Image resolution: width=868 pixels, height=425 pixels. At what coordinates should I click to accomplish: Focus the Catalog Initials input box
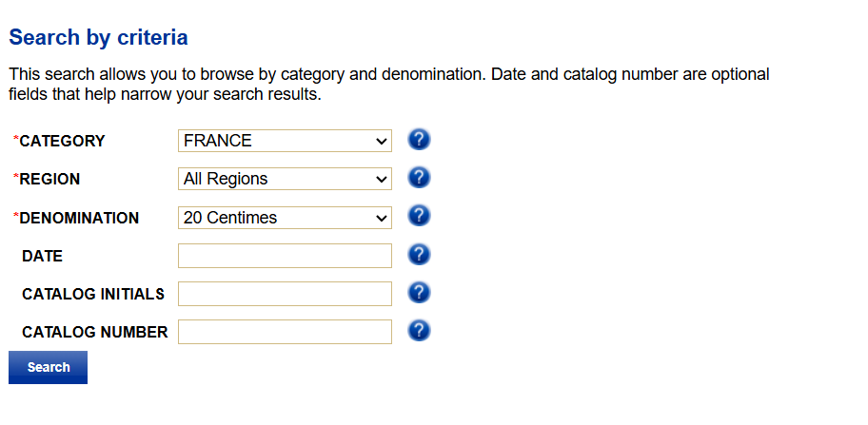285,294
